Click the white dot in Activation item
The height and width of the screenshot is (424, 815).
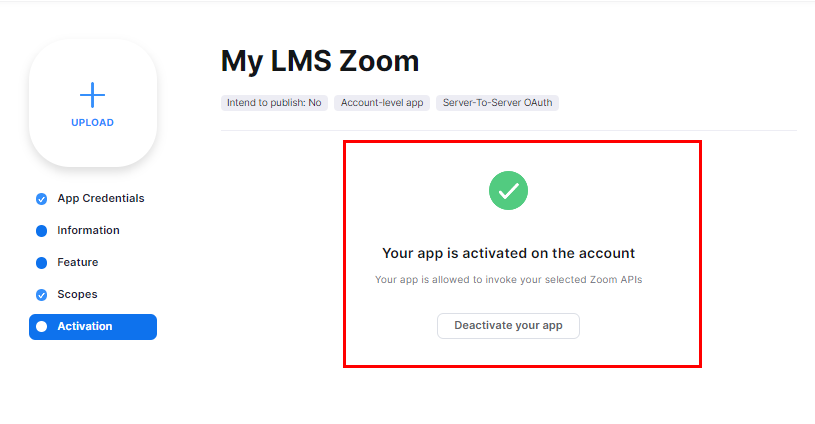[42, 326]
